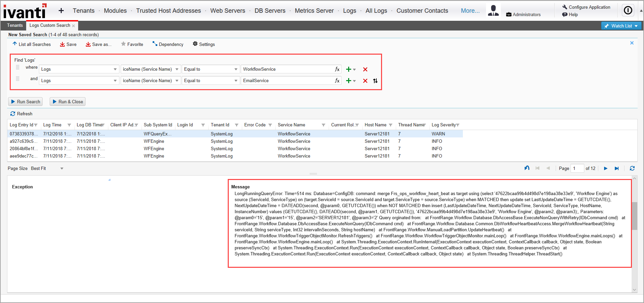Go to previous page arrow
The height and width of the screenshot is (303, 644).
548,168
